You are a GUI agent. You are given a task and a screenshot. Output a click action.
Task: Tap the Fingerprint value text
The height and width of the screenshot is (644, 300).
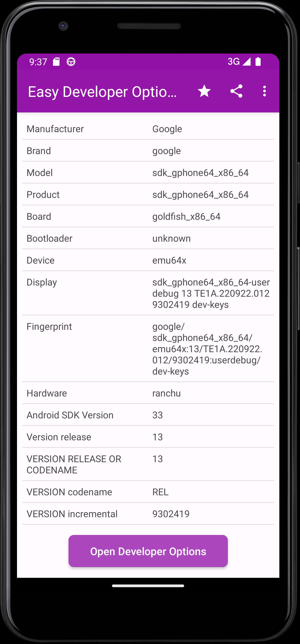tap(207, 349)
